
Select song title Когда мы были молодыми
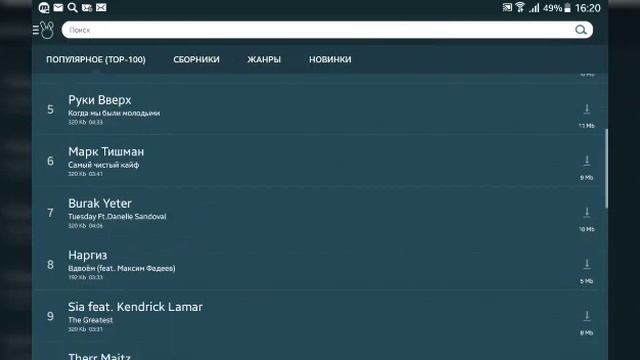pyautogui.click(x=114, y=113)
